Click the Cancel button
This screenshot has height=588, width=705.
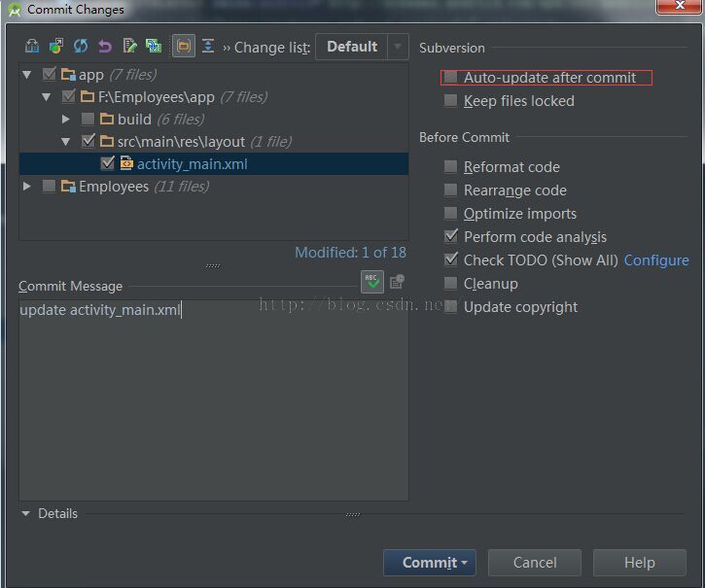pyautogui.click(x=535, y=563)
